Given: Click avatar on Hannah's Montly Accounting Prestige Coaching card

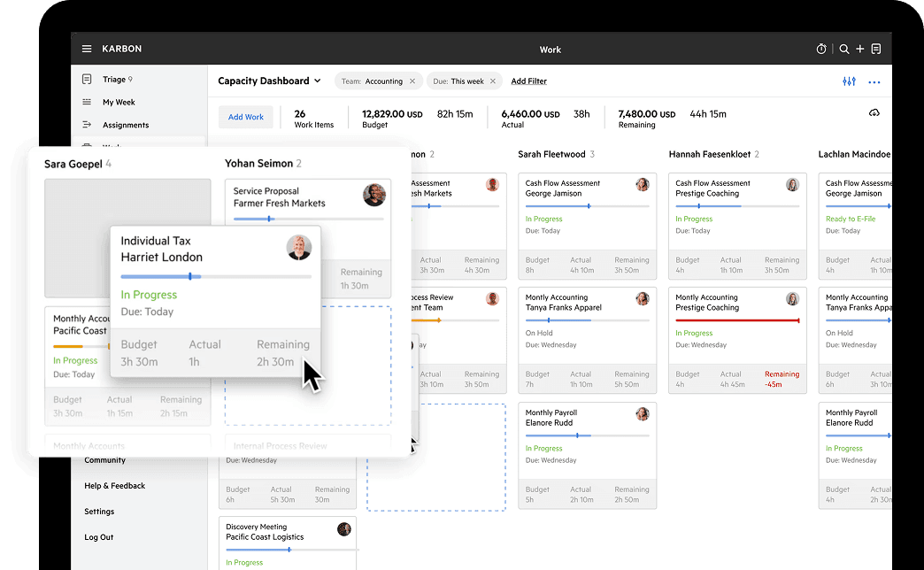Looking at the screenshot, I should [x=793, y=299].
